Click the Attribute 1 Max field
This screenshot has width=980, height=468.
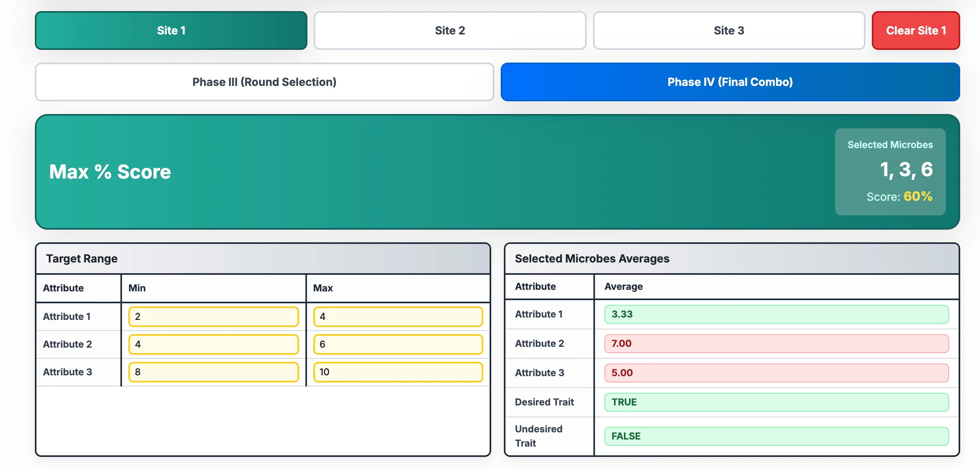[397, 316]
